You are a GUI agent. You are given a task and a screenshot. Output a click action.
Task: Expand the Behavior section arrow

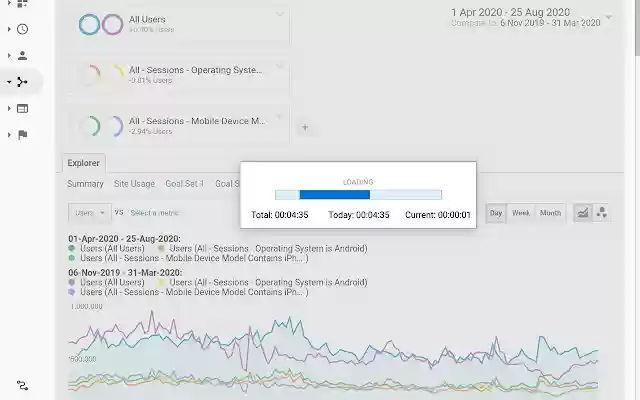click(x=9, y=109)
